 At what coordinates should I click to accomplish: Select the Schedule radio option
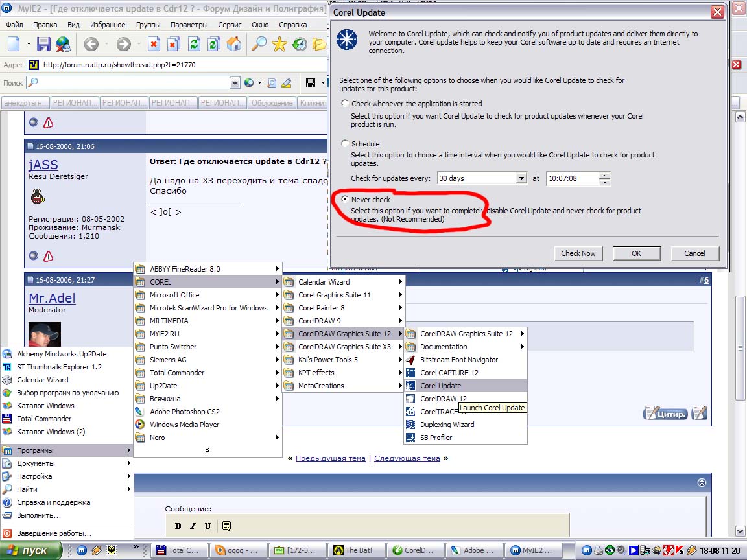345,143
